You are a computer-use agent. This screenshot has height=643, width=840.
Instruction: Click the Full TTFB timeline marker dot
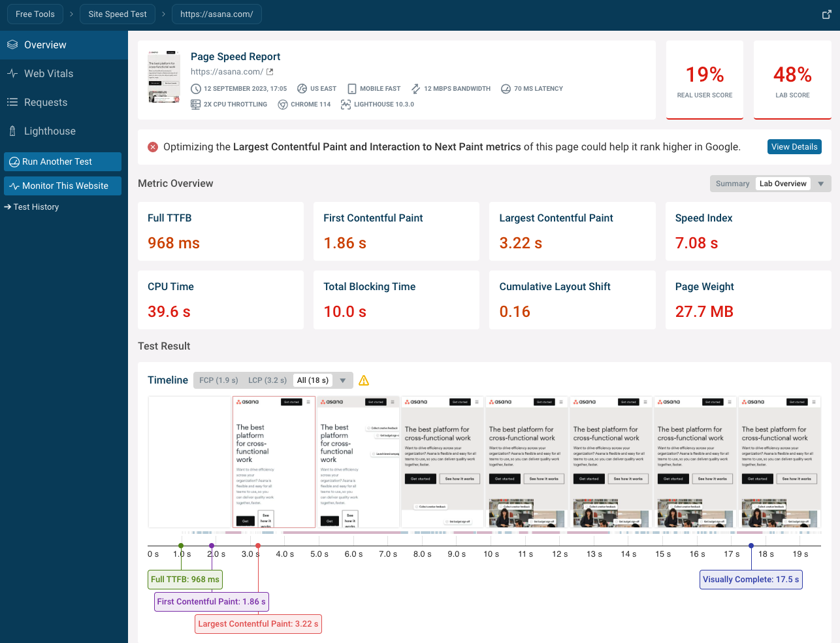tap(181, 546)
